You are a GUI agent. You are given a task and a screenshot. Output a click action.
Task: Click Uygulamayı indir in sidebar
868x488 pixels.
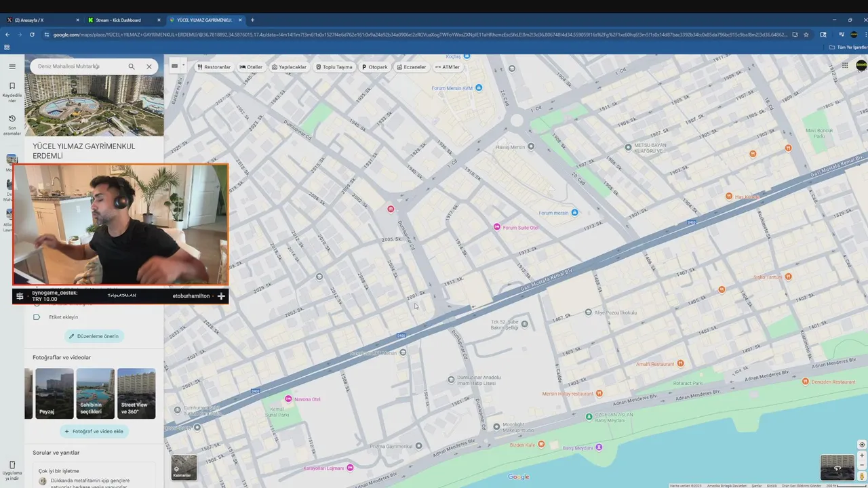click(12, 472)
